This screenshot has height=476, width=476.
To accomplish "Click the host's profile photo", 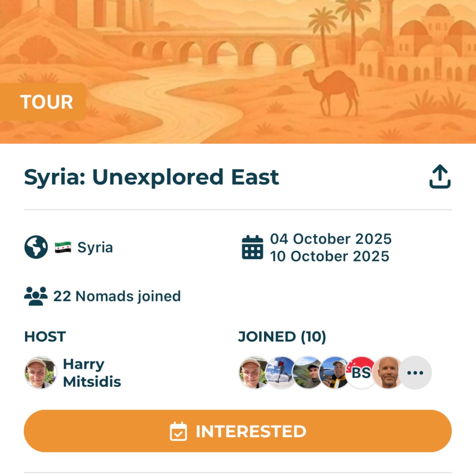I will pos(41,373).
